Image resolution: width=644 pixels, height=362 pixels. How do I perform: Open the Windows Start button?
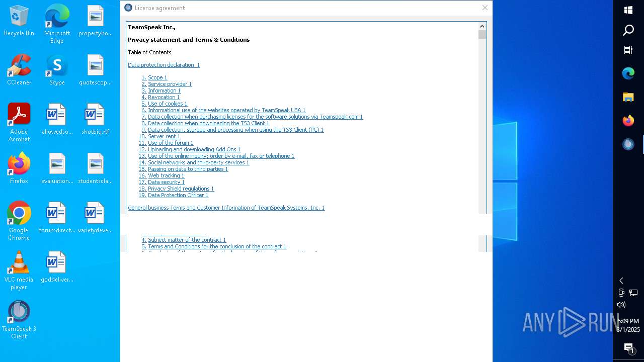[x=628, y=10]
